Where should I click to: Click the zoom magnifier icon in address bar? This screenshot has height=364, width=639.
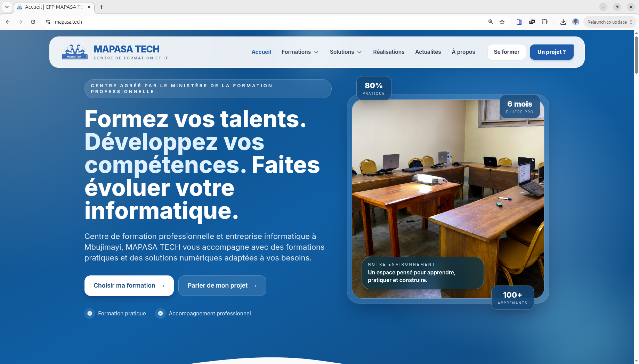pyautogui.click(x=491, y=22)
